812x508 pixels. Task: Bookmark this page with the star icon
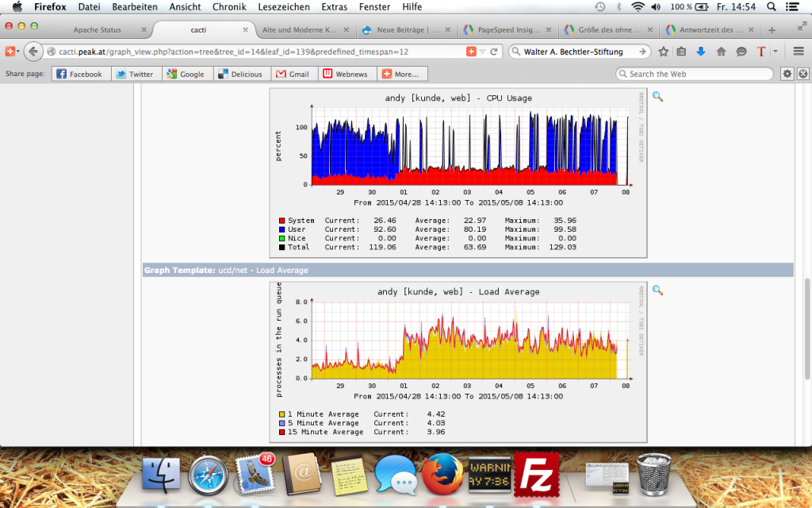pyautogui.click(x=663, y=52)
